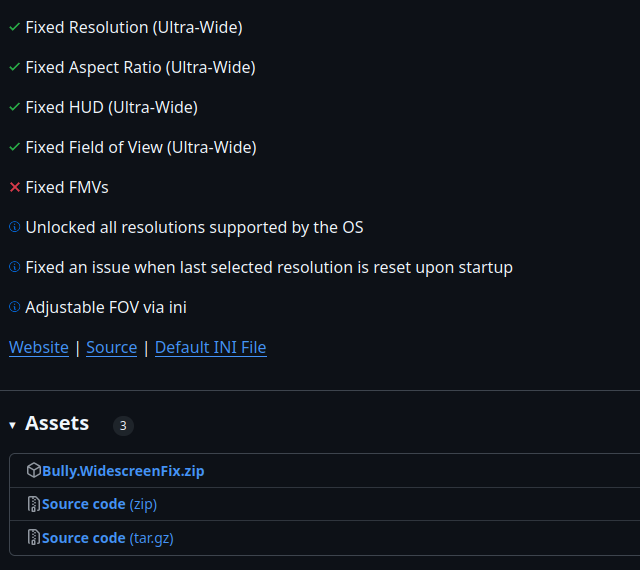Collapse the Assets section triangle
The width and height of the screenshot is (640, 570).
(13, 425)
